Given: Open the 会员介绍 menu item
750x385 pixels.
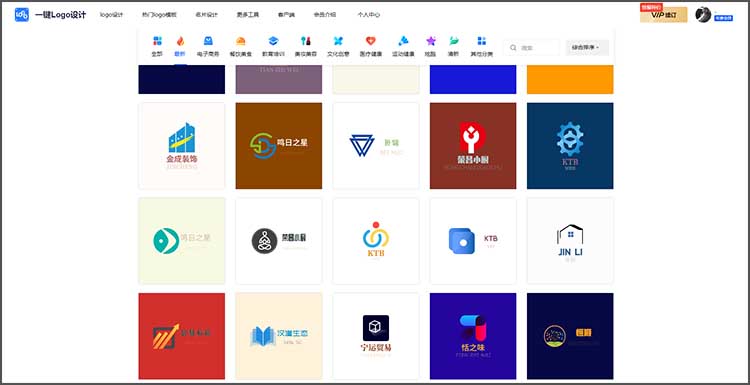Looking at the screenshot, I should coord(325,15).
